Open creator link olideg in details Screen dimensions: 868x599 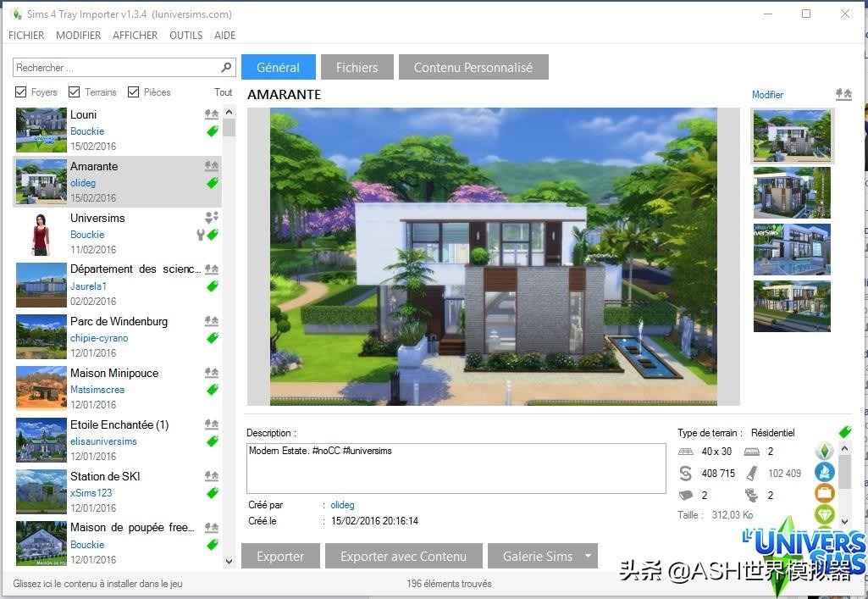point(342,505)
